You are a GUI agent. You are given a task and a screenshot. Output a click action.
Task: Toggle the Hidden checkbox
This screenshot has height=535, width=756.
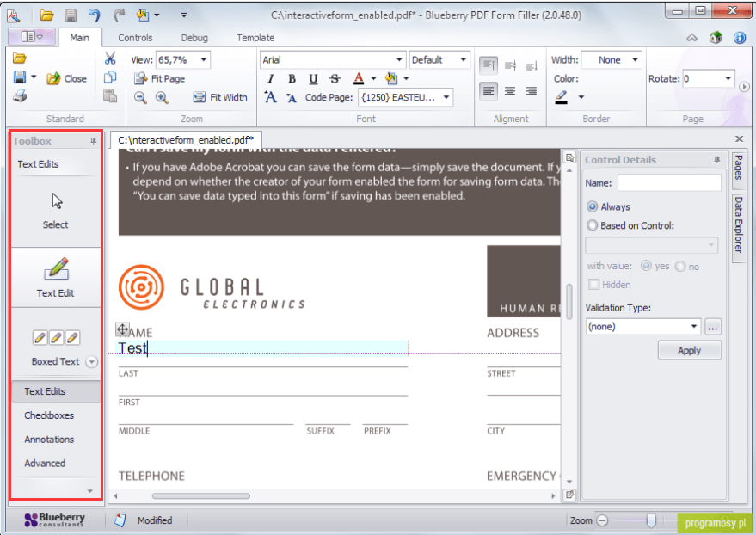pyautogui.click(x=593, y=285)
